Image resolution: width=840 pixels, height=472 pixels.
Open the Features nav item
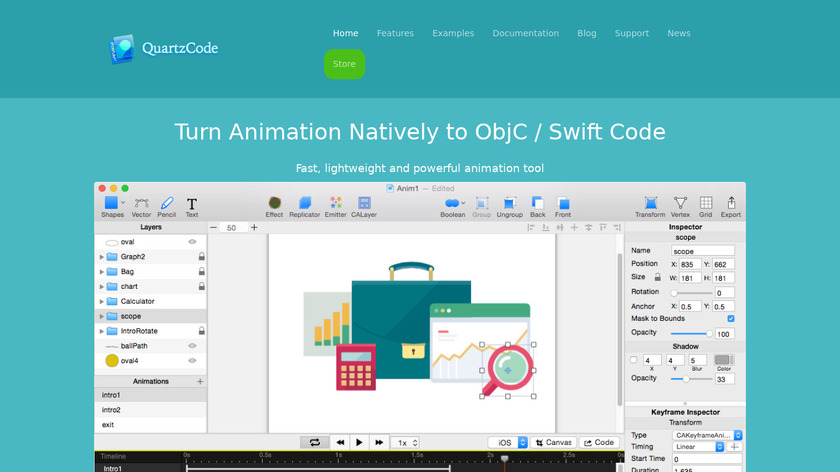395,33
